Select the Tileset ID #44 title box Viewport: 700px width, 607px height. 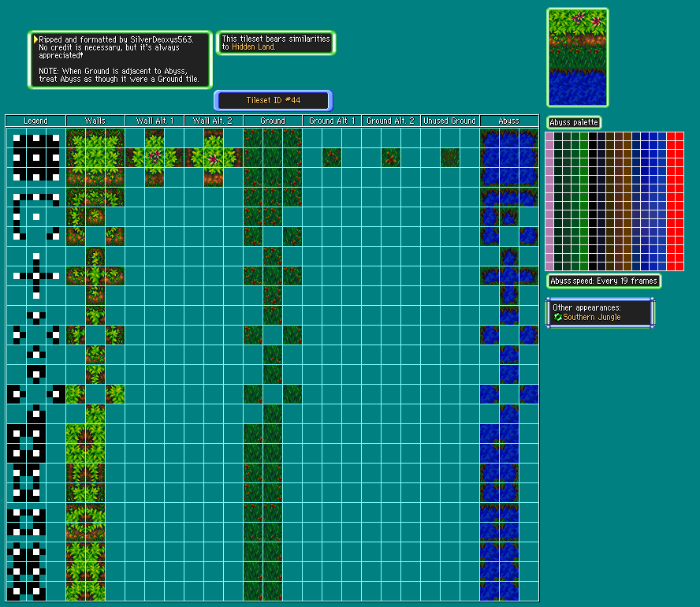[x=274, y=100]
